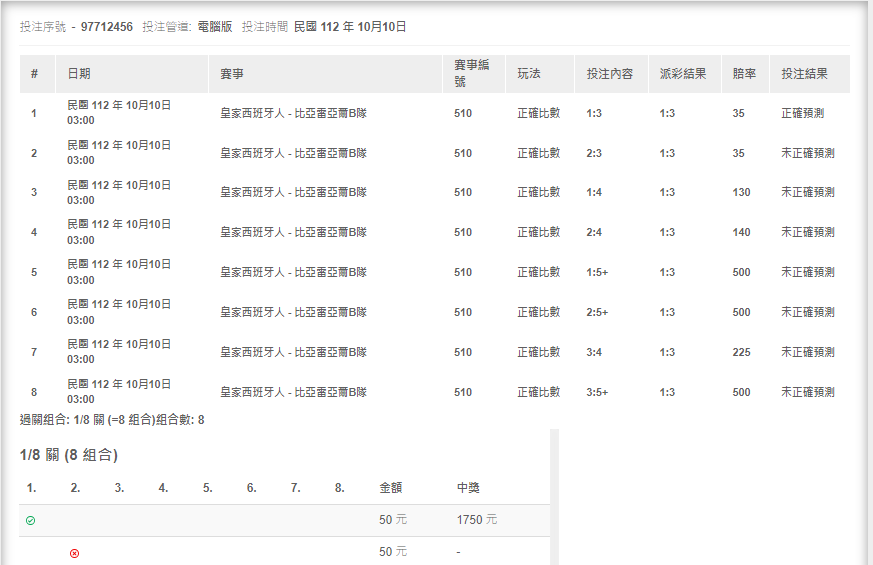Click bet content 2:4 in row 4
This screenshot has width=873, height=565.
594,232
